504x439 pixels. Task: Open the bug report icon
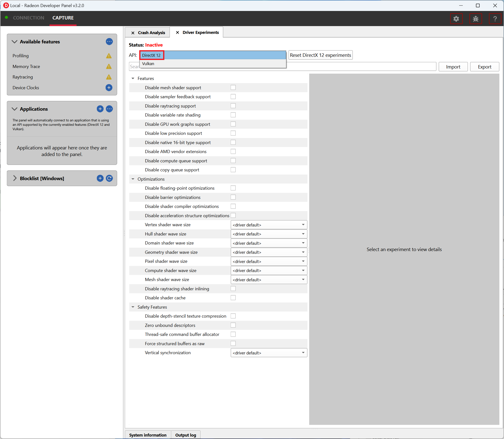pos(475,19)
